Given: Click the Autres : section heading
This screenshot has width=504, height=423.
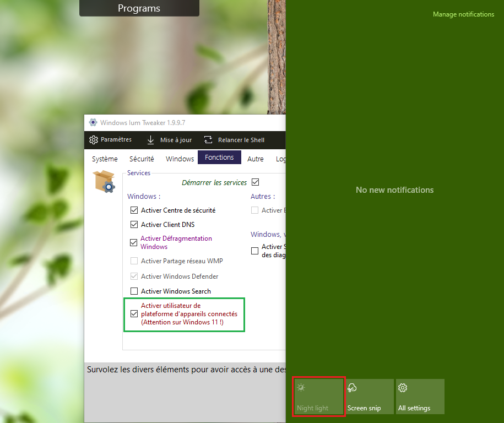Looking at the screenshot, I should [x=263, y=196].
